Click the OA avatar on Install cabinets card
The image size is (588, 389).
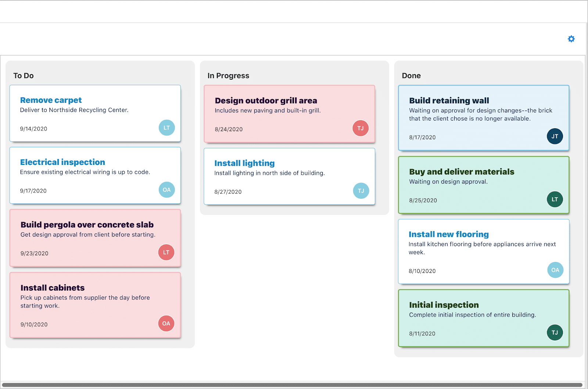point(166,323)
